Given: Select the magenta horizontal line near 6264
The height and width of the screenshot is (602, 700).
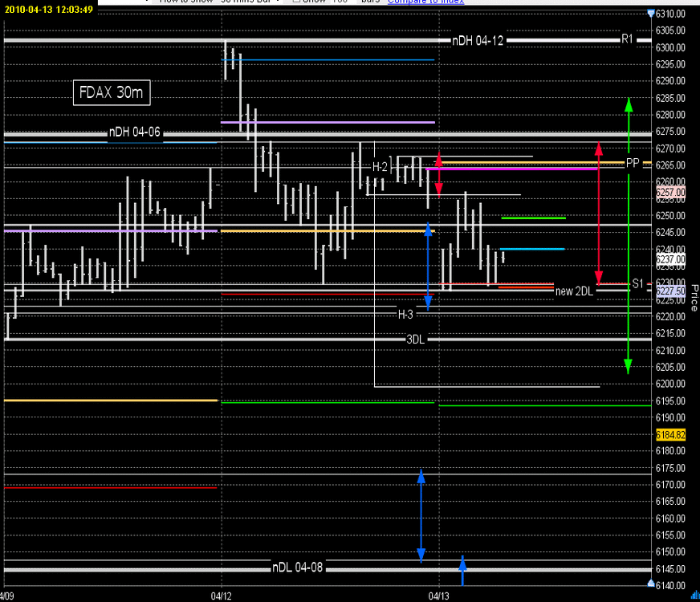Looking at the screenshot, I should [511, 169].
